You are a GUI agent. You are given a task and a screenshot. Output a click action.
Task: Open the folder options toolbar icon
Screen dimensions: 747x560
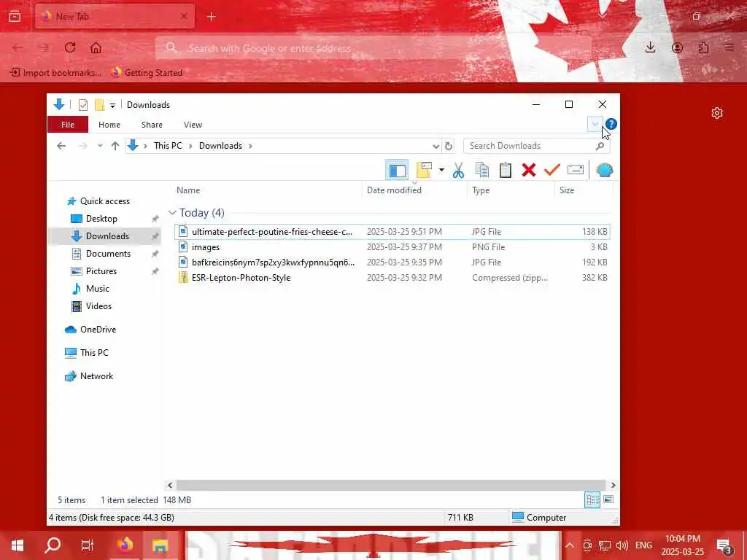pyautogui.click(x=424, y=170)
